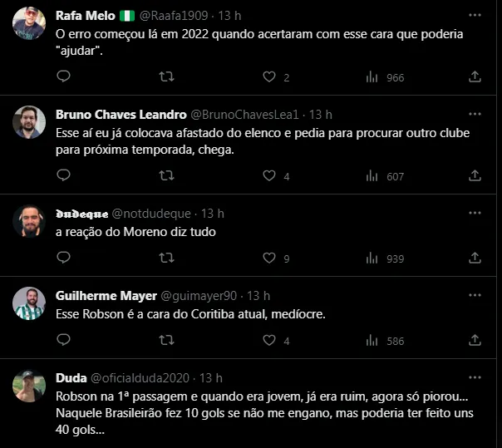This screenshot has width=502, height=448.
Task: Share Rafa Melo's tweet
Action: (x=475, y=77)
